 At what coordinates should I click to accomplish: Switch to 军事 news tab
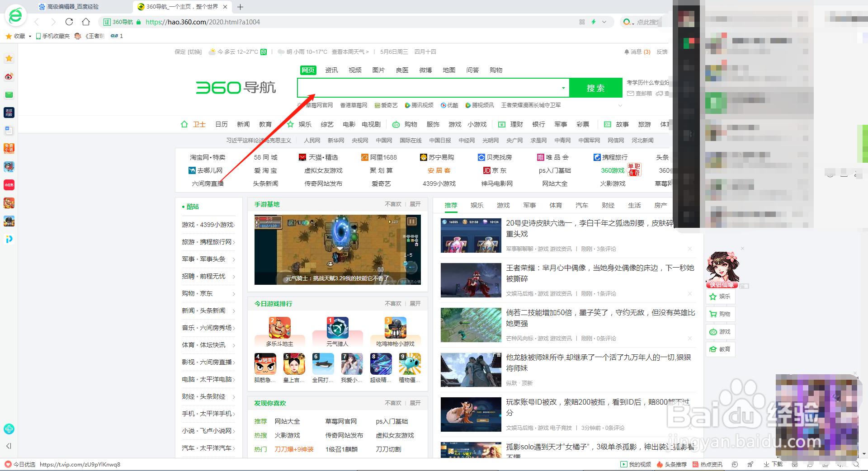click(529, 205)
